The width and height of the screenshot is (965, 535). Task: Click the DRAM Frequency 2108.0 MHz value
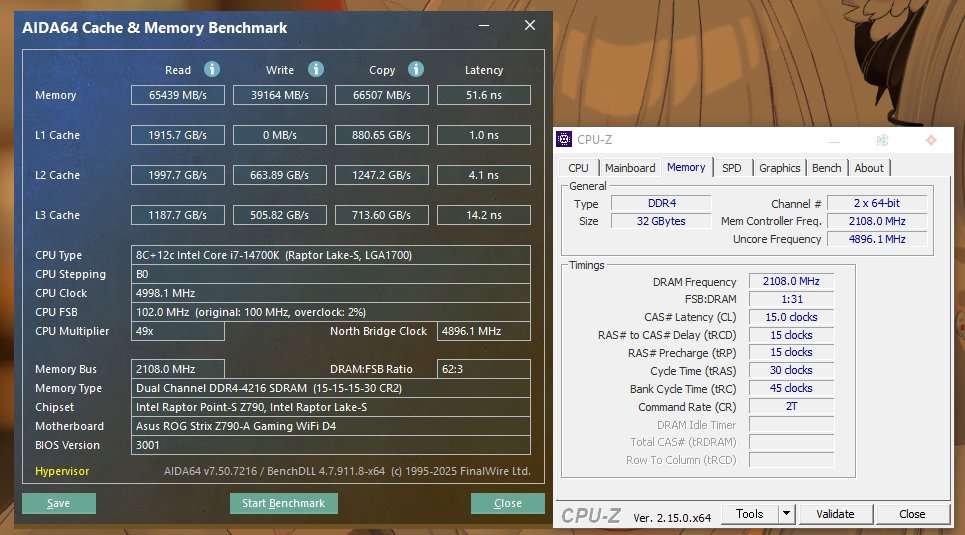791,281
